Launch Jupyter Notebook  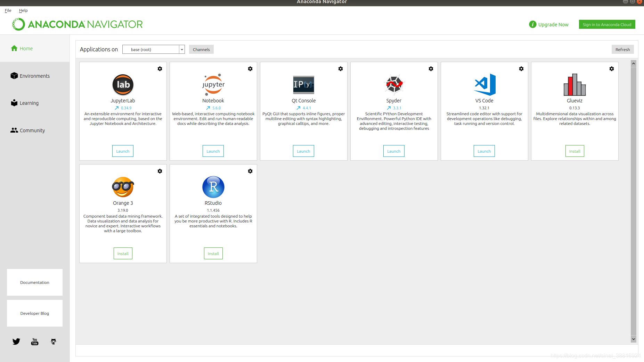(x=213, y=151)
